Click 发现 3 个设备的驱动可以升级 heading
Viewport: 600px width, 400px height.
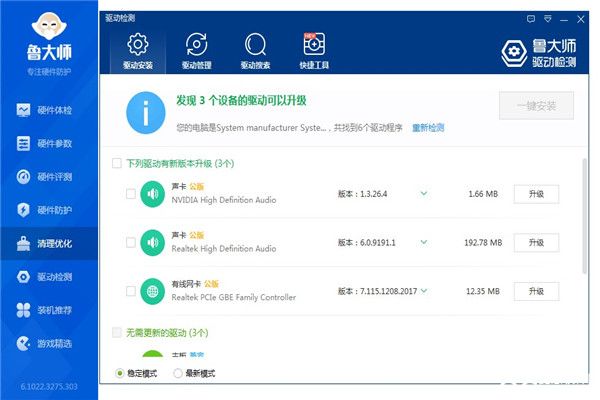[241, 101]
